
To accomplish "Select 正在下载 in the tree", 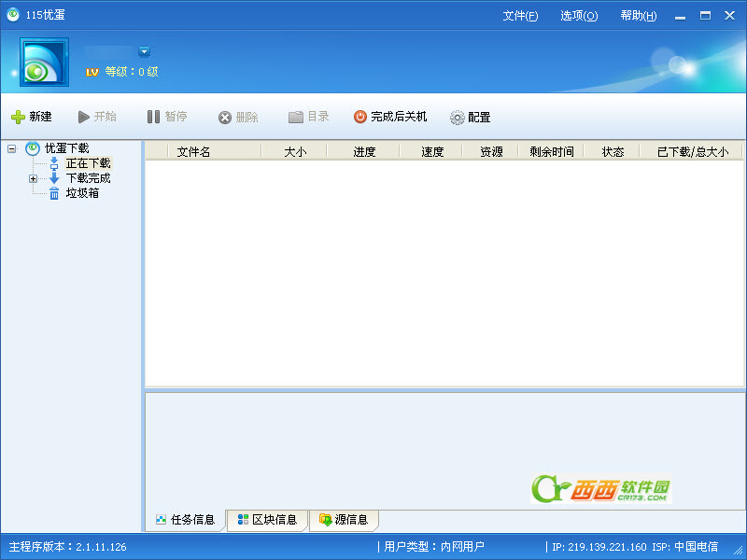I will [88, 163].
